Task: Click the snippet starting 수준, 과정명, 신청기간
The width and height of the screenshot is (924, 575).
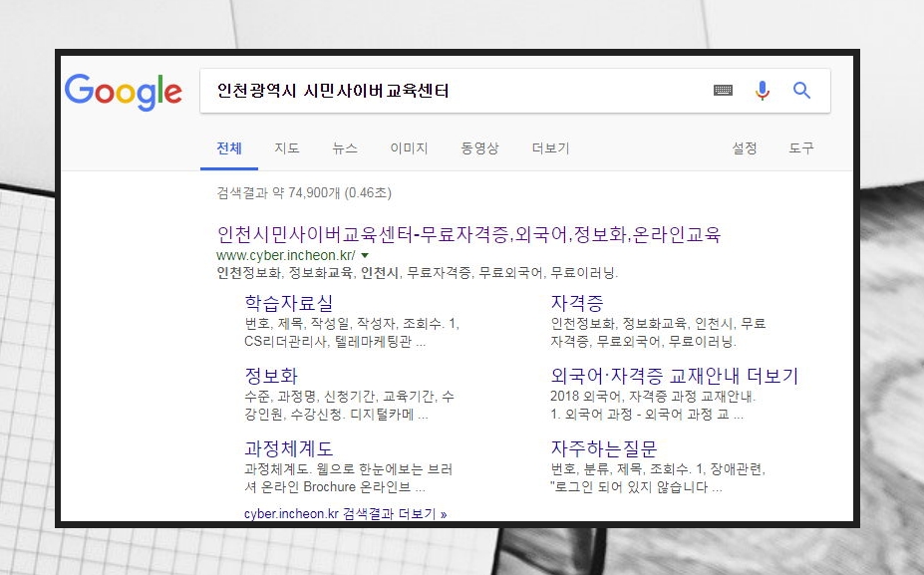Action: (x=350, y=406)
